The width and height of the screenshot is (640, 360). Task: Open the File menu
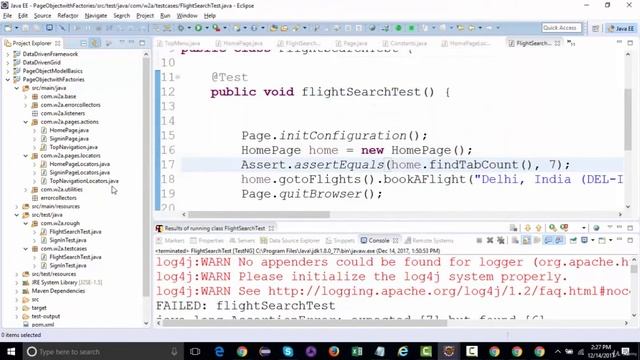[7, 16]
